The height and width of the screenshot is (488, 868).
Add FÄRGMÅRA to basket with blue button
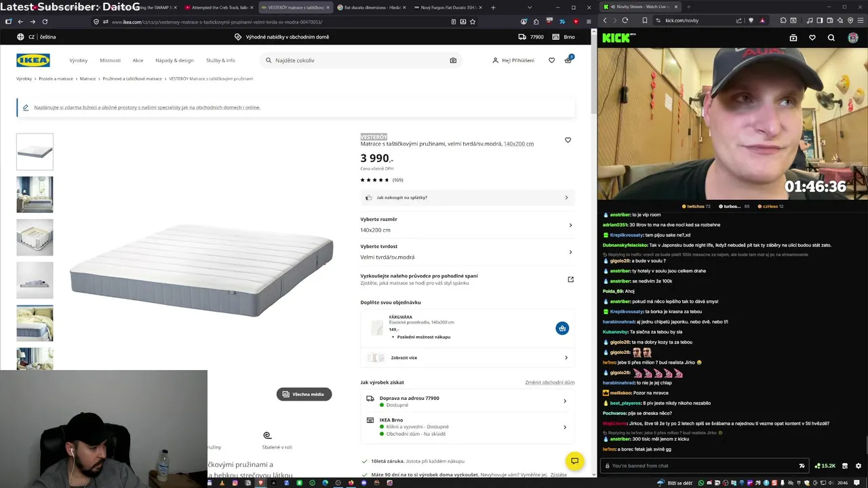(x=562, y=328)
